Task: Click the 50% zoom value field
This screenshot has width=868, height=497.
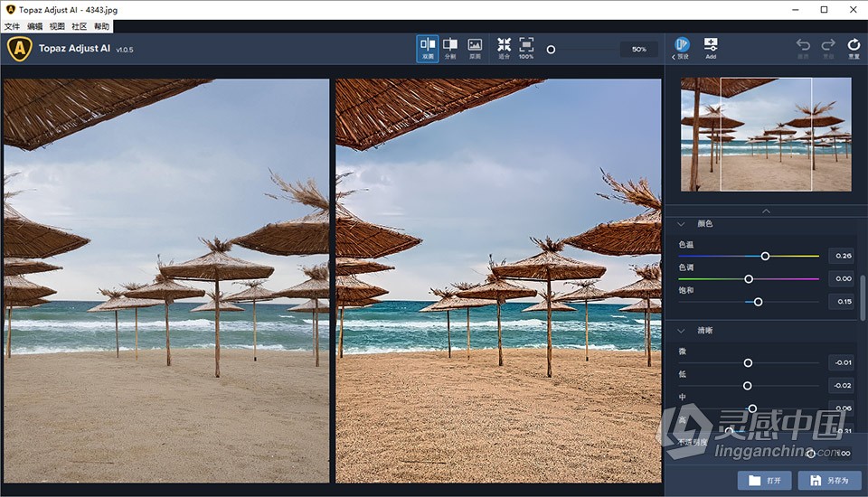Action: tap(639, 50)
